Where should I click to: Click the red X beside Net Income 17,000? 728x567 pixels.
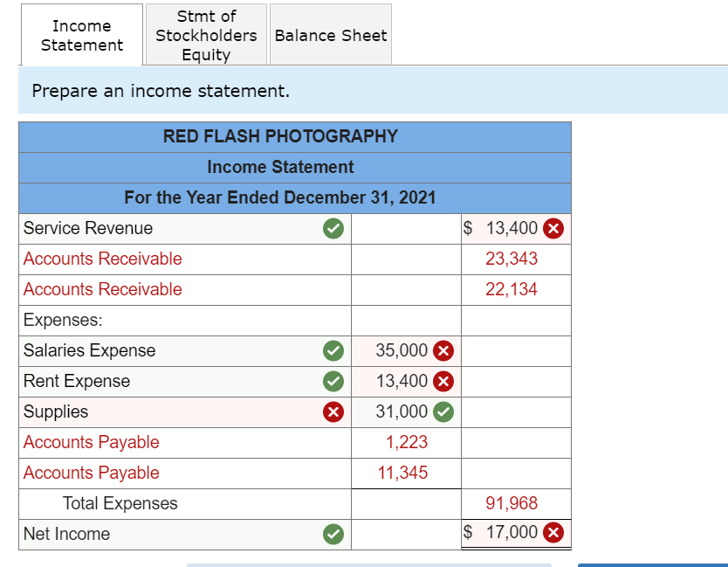pos(553,532)
